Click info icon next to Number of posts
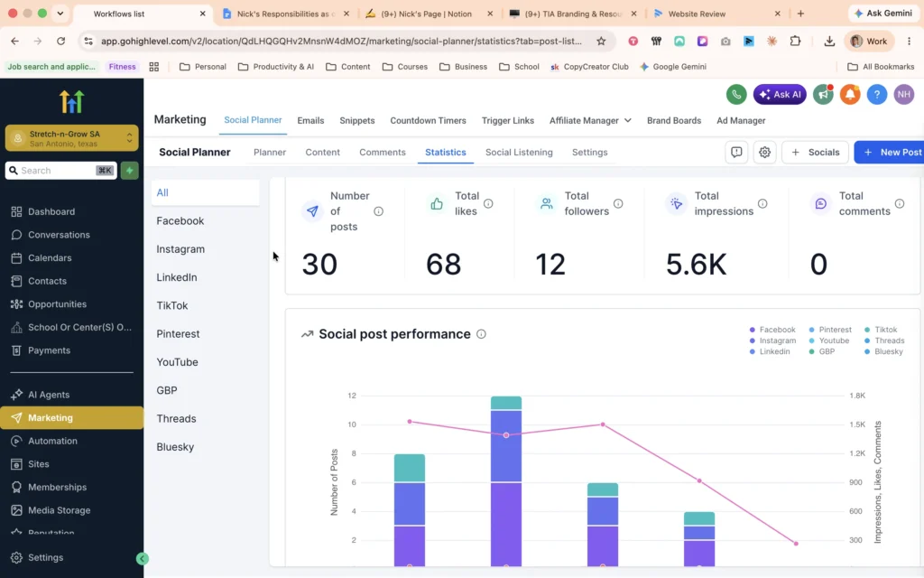Viewport: 924px width, 578px height. pyautogui.click(x=378, y=211)
